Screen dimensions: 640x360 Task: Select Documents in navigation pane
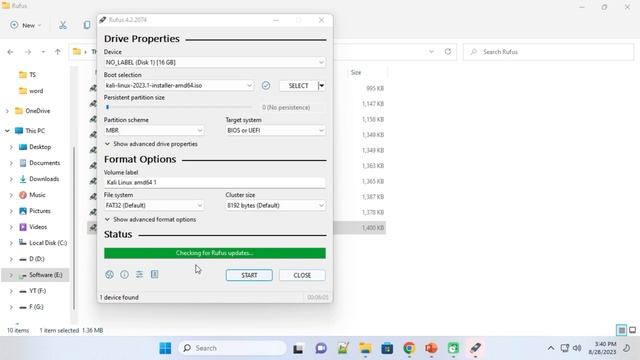pyautogui.click(x=40, y=163)
